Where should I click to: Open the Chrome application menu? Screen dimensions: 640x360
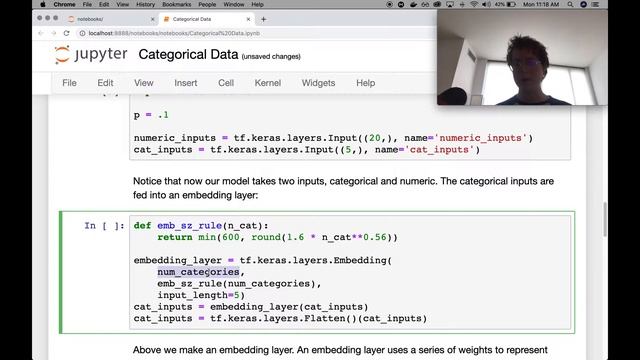pos(64,4)
